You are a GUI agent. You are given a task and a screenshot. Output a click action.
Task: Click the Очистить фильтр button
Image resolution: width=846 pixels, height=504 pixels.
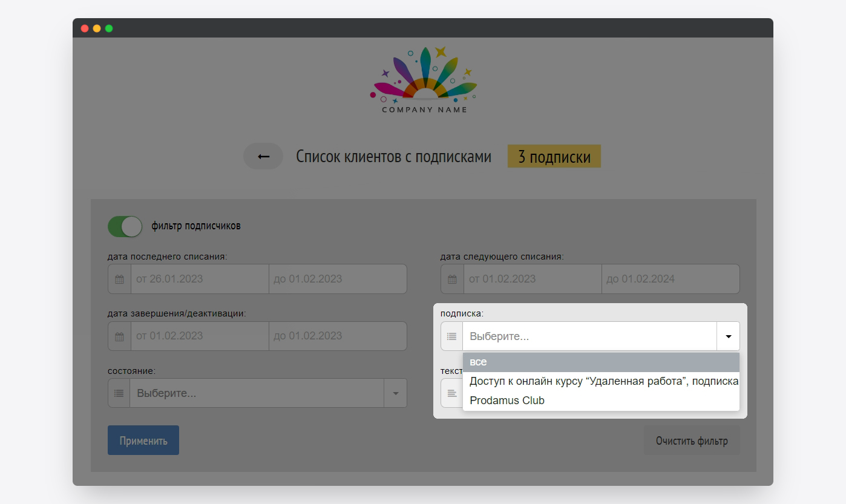click(692, 440)
